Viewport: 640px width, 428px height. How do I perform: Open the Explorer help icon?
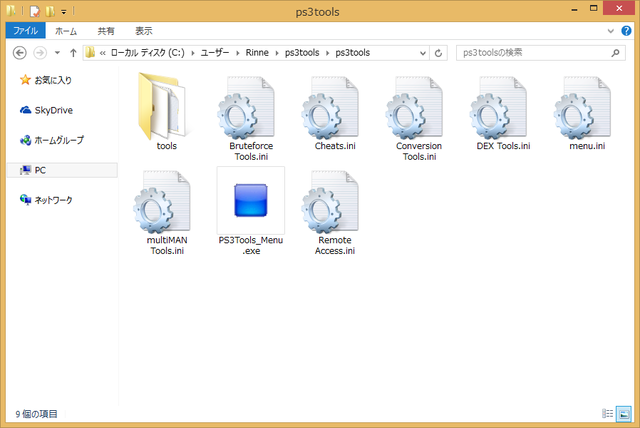(626, 31)
